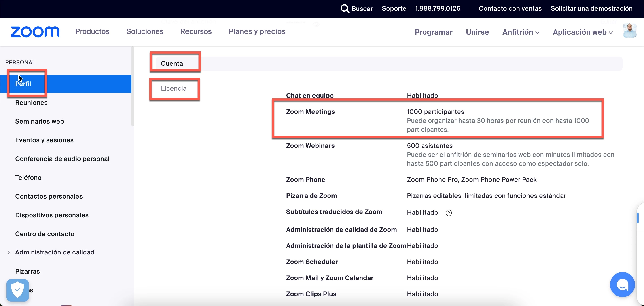This screenshot has width=644, height=306.
Task: Open the Productos menu
Action: coord(92,31)
